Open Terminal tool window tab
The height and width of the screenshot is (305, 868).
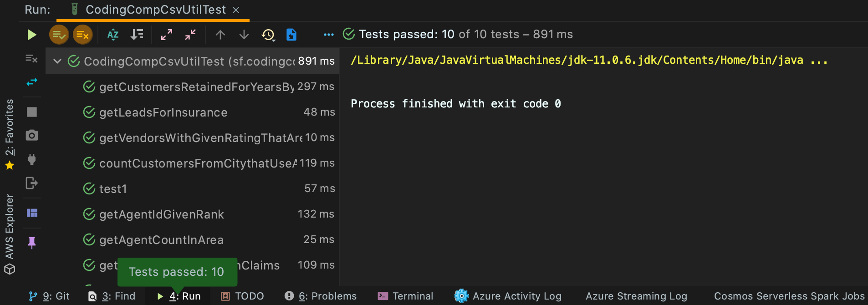coord(405,296)
